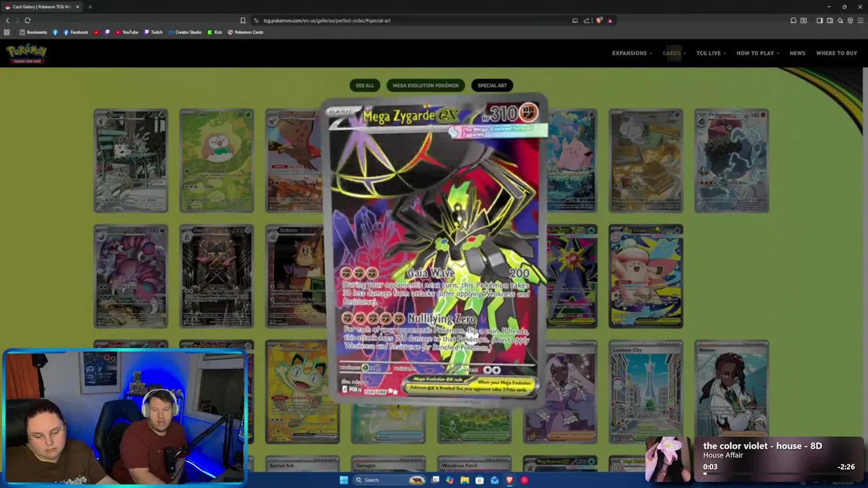
Task: Expand the Cards menu
Action: pyautogui.click(x=674, y=53)
